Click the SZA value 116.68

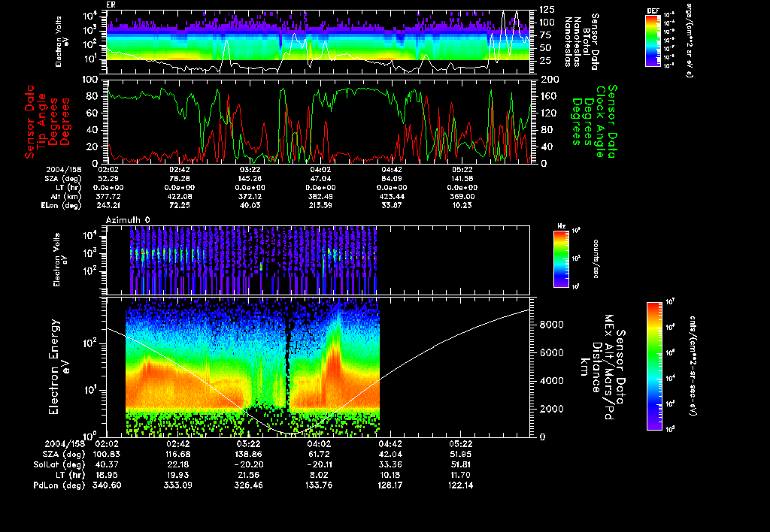click(x=177, y=455)
